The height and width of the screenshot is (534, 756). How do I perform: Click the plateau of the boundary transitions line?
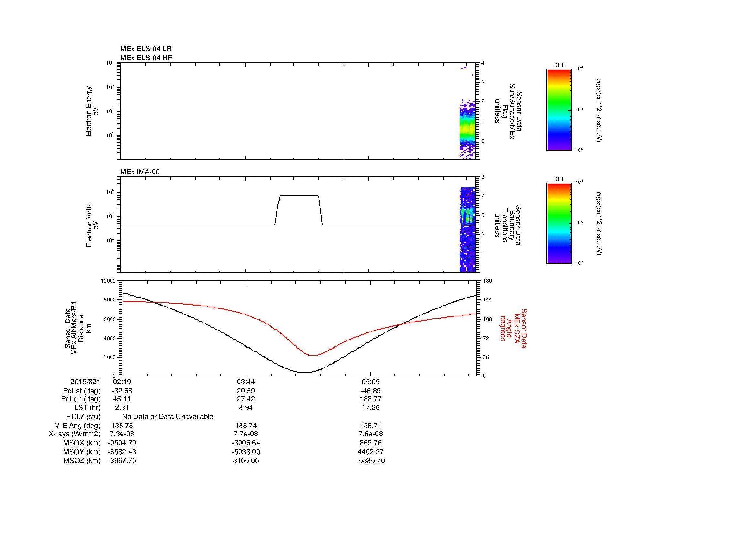tap(299, 196)
